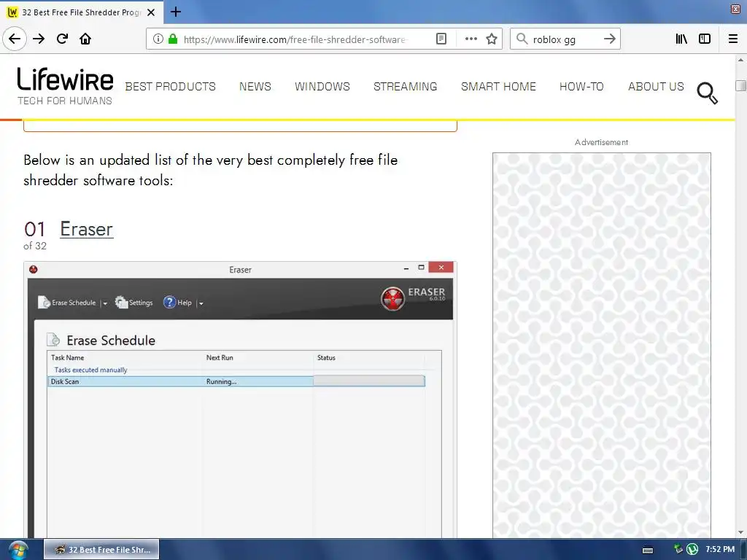Open page actions three-dot menu
747x560 pixels.
tap(471, 39)
